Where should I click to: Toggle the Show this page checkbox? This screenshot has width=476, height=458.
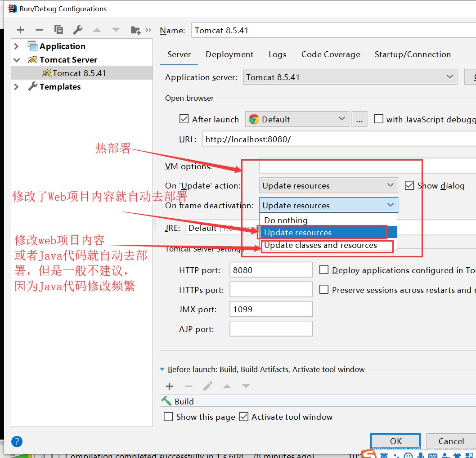168,417
